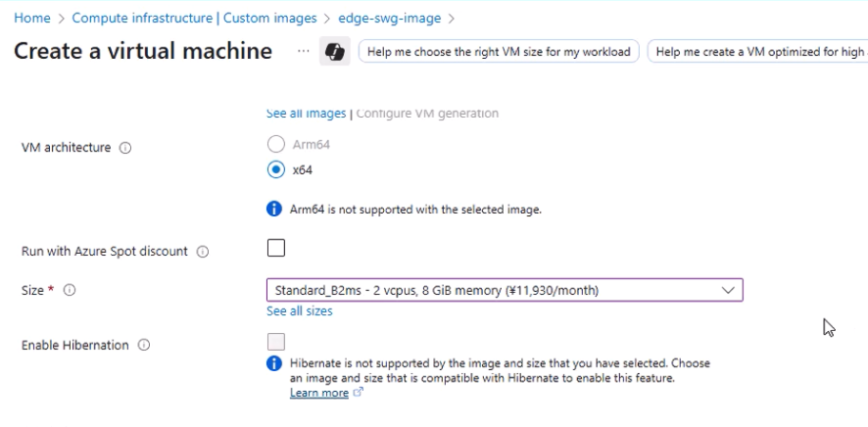Go to Home breadcrumb
Viewport: 868px width, 427px height.
[x=32, y=18]
